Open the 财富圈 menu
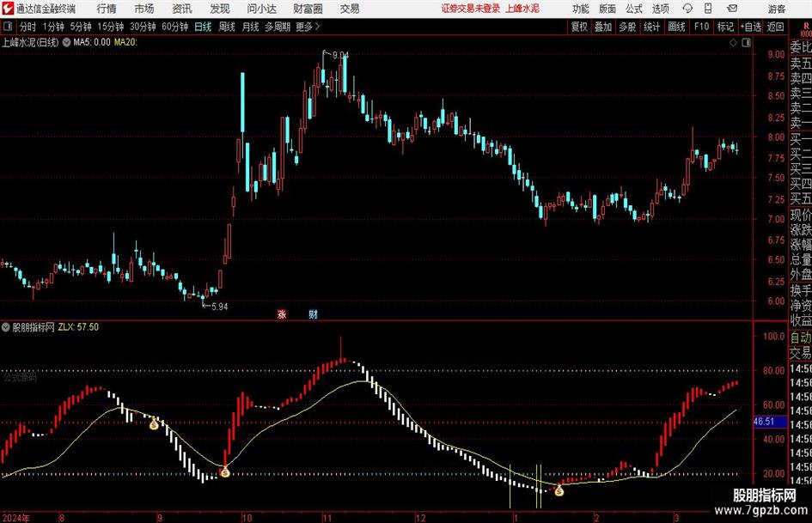 pos(308,9)
